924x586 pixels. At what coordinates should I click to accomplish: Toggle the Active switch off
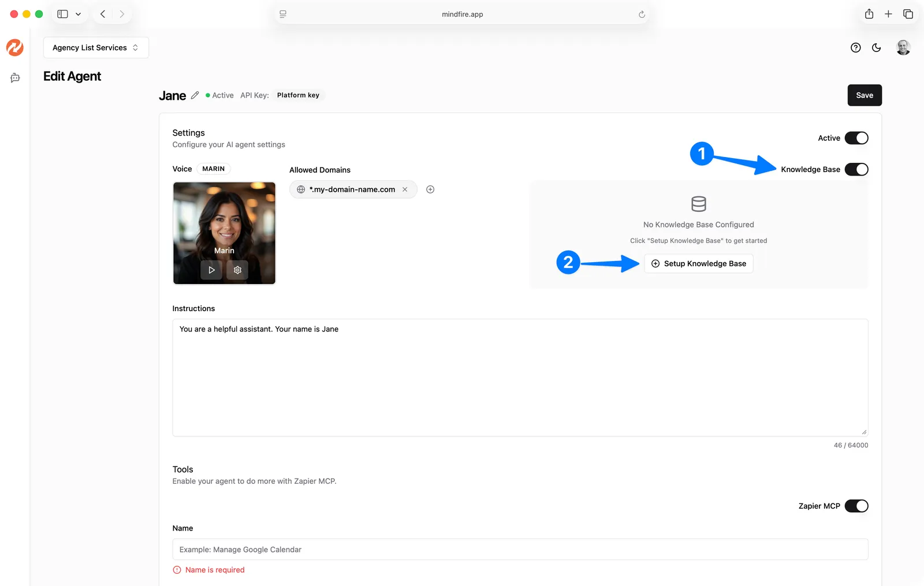pos(856,138)
